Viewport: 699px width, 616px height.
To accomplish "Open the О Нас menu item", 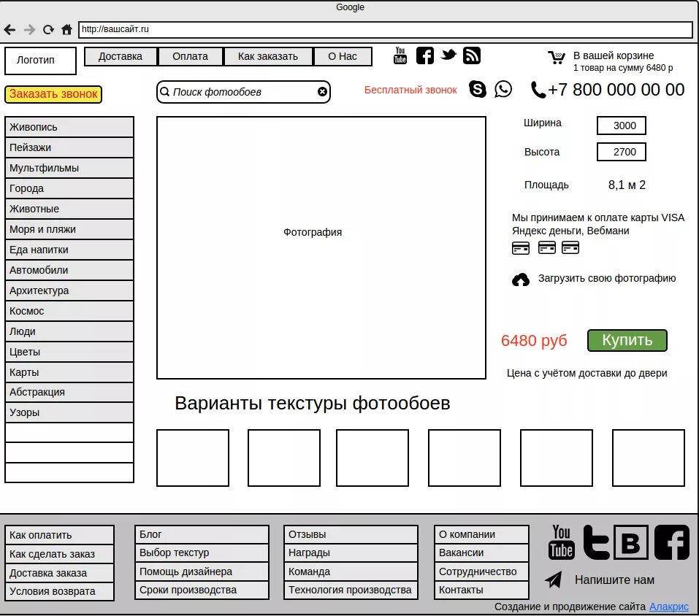I will (x=343, y=57).
